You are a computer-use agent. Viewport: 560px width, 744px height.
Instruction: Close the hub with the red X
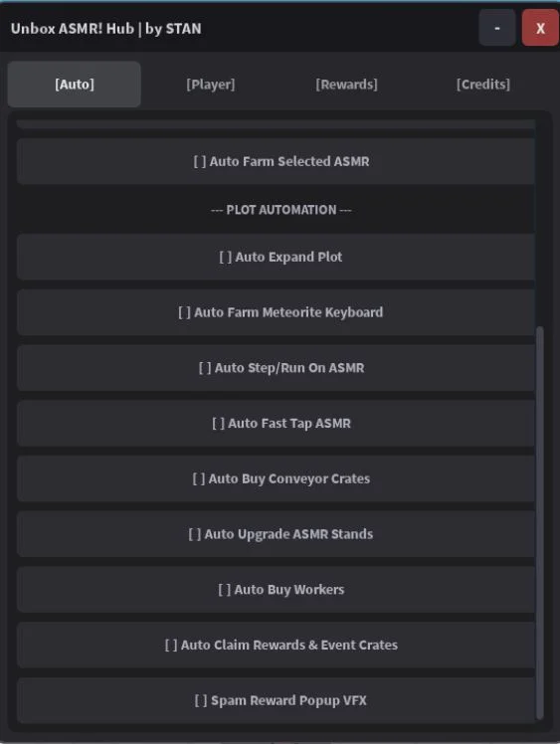pos(540,28)
